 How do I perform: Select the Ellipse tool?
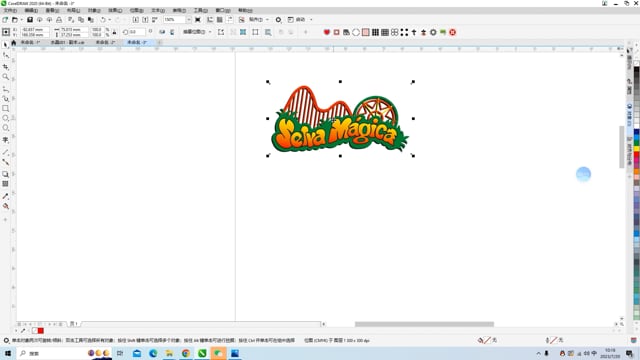point(6,118)
